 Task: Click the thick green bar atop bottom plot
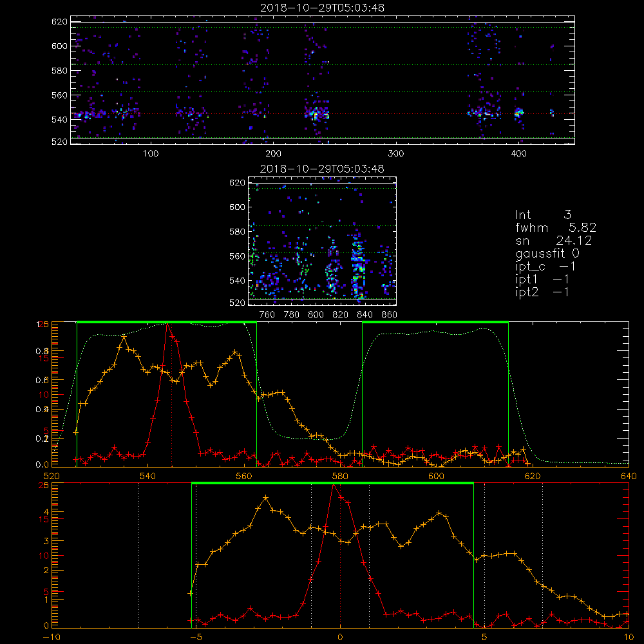(x=333, y=484)
